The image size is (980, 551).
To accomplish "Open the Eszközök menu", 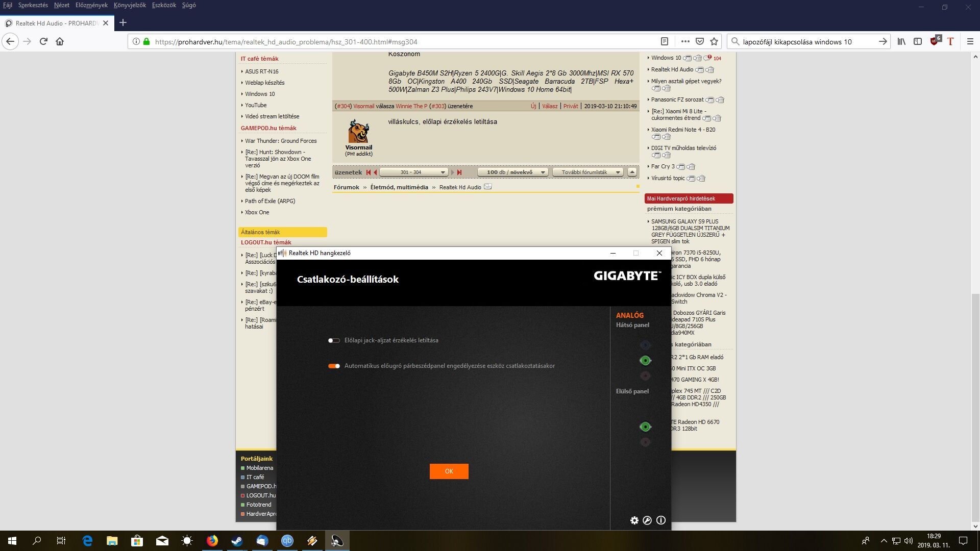I will coord(164,5).
